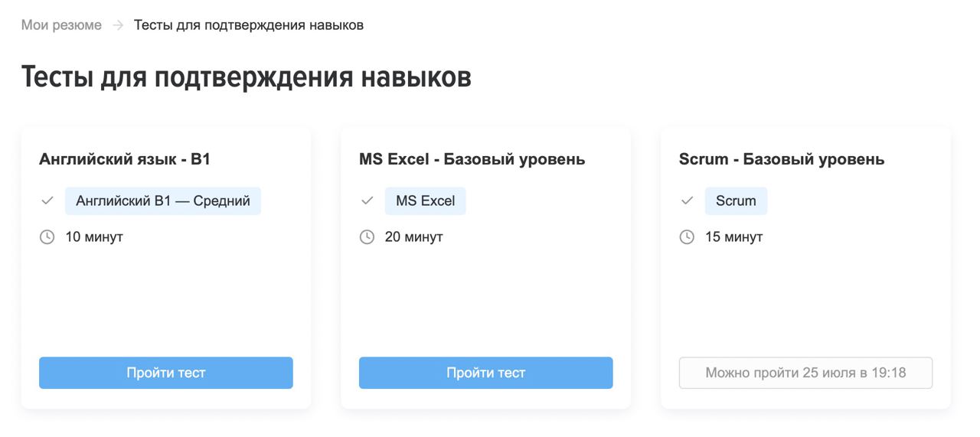This screenshot has width=980, height=437.
Task: Click the MS Excel - Базовый уровень card title
Action: pos(472,159)
